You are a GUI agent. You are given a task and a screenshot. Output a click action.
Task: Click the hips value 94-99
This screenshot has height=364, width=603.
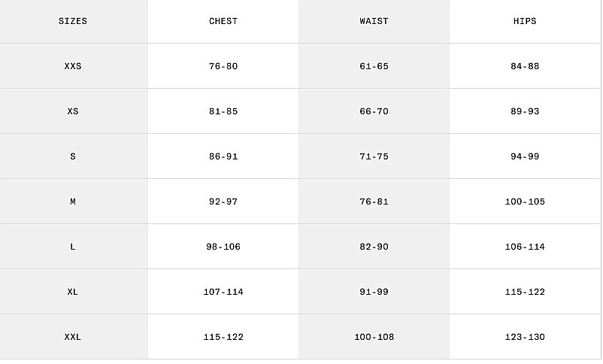(x=525, y=156)
